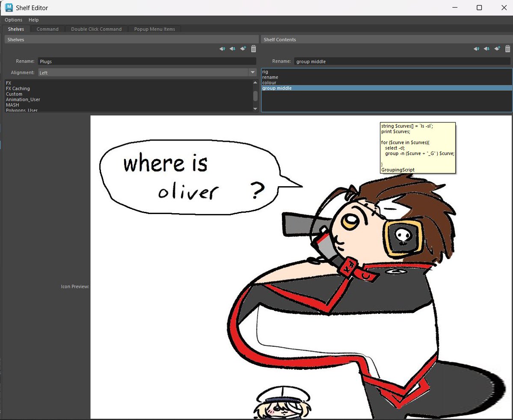Screen dimensions: 513x420
Task: Click the Shelf Contents panel header
Action: (386, 40)
